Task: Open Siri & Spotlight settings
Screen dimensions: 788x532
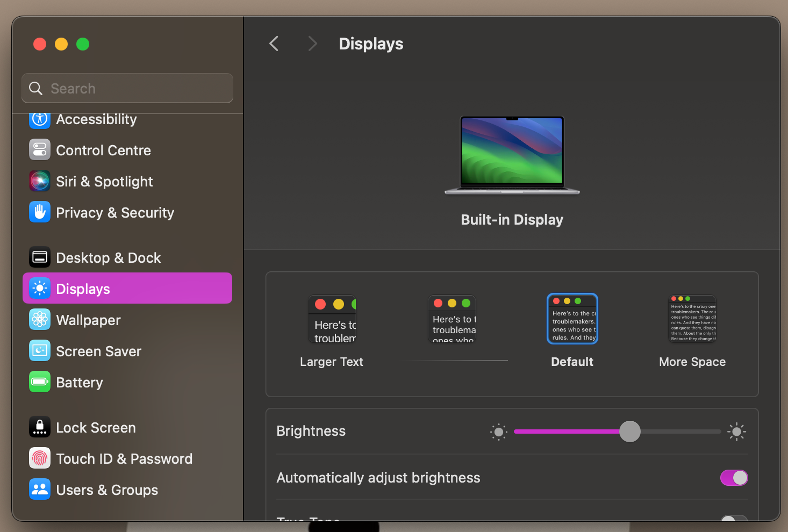Action: [x=104, y=181]
